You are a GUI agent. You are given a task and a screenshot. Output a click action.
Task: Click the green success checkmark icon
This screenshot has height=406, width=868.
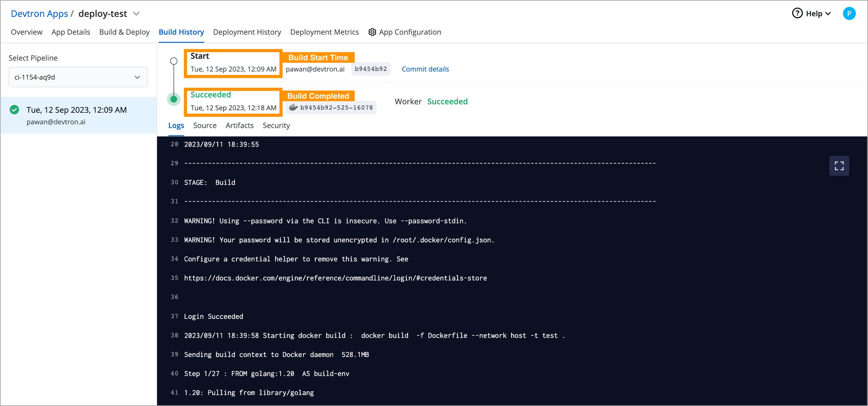pyautogui.click(x=14, y=110)
